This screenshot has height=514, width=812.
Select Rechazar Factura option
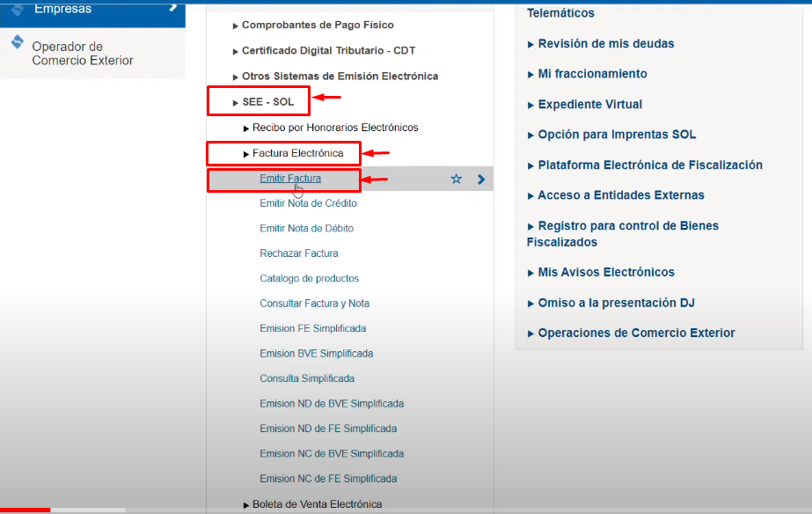[x=299, y=253]
